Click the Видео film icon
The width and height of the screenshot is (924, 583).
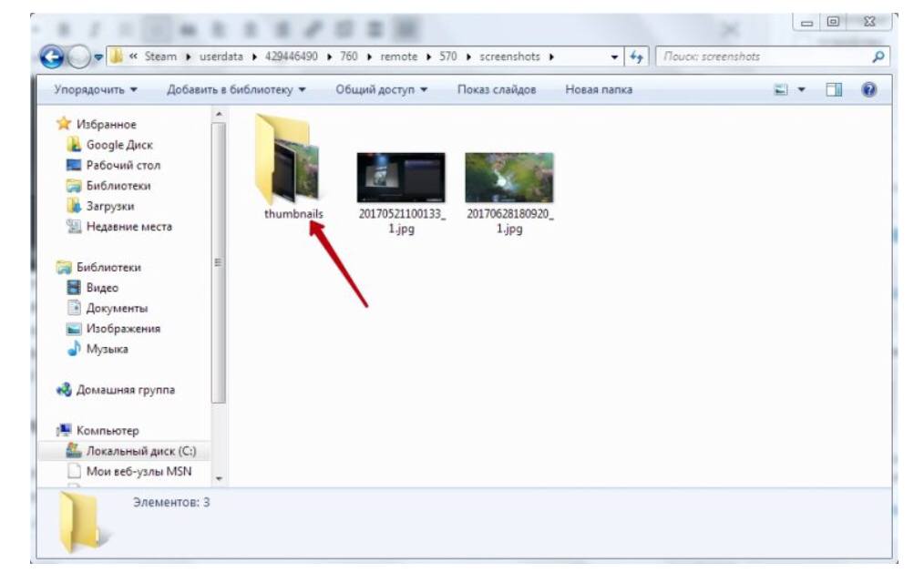pyautogui.click(x=74, y=287)
